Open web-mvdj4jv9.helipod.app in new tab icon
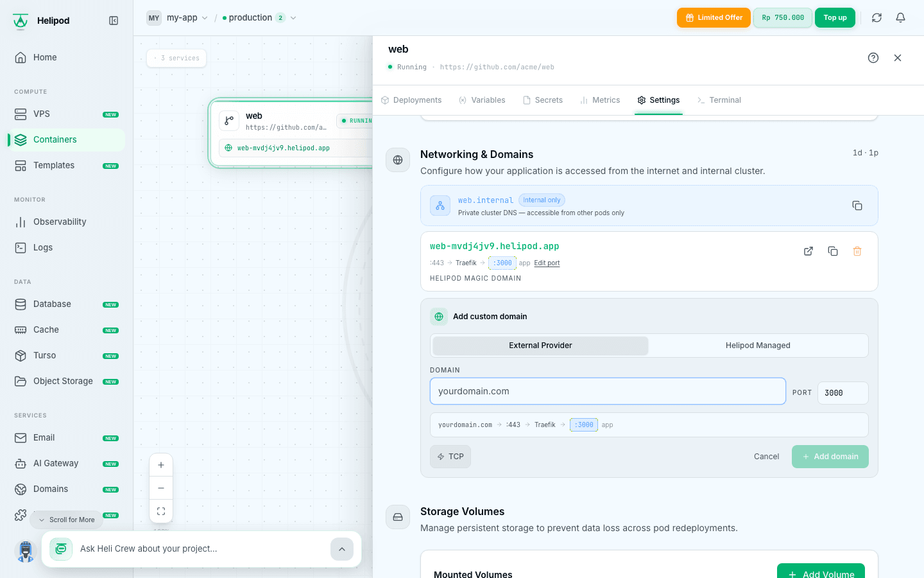 pos(809,251)
